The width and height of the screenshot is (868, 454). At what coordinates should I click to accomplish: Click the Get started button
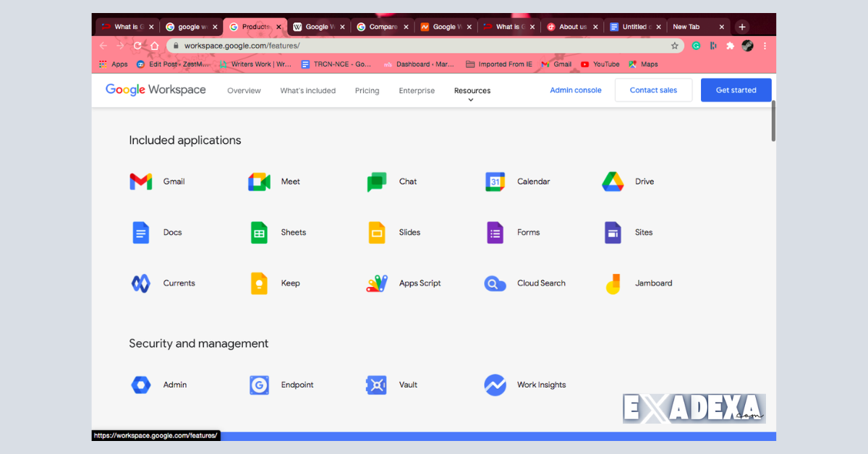736,90
